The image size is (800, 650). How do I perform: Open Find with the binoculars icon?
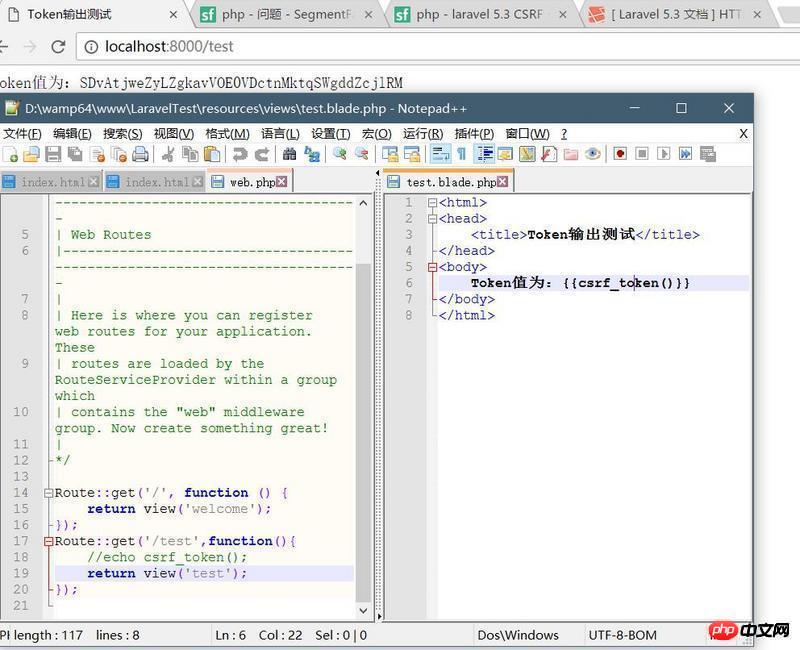click(x=290, y=154)
